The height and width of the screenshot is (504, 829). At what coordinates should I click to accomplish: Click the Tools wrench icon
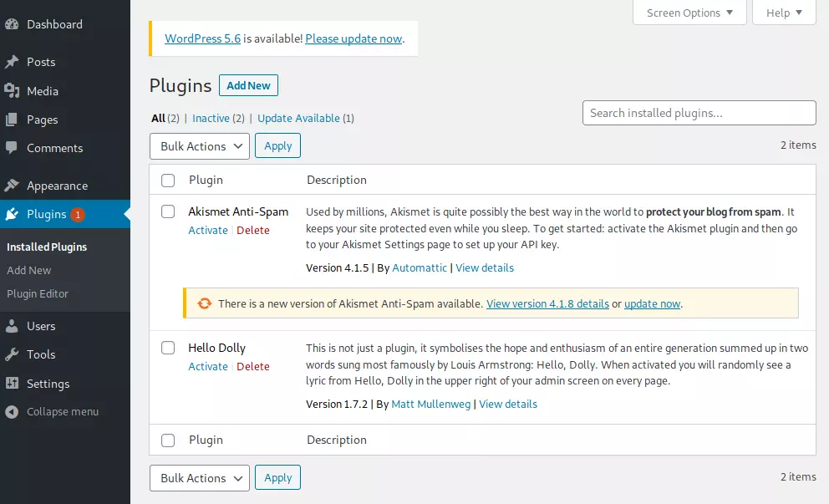tap(12, 354)
